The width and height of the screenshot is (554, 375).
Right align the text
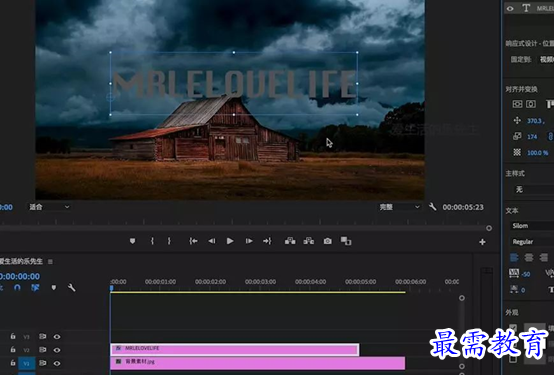click(544, 258)
